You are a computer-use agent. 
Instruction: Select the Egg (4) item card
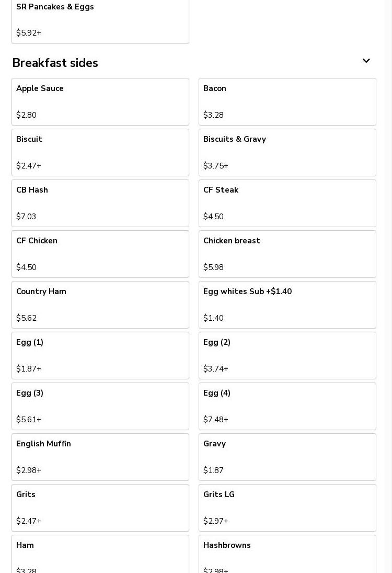pos(287,407)
